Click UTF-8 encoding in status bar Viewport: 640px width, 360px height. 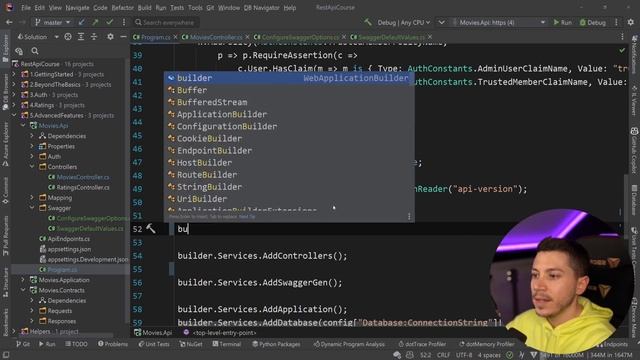[x=464, y=355]
